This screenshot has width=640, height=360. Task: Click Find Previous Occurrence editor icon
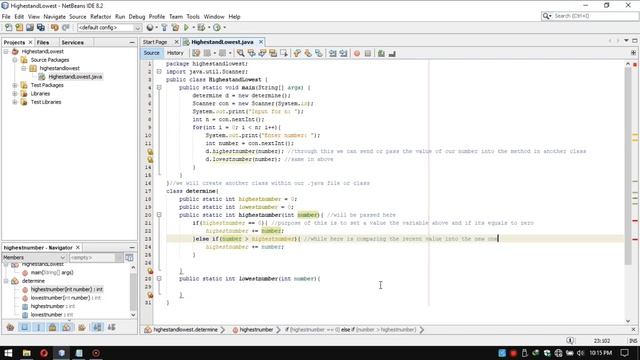251,53
